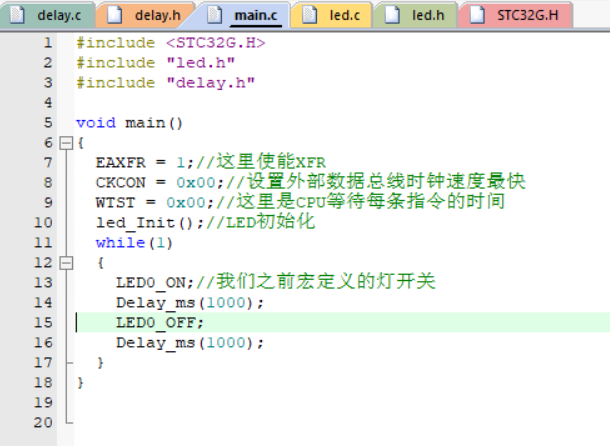Switch to the delay.c tab
Screen dimensions: 610x446
tap(47, 16)
